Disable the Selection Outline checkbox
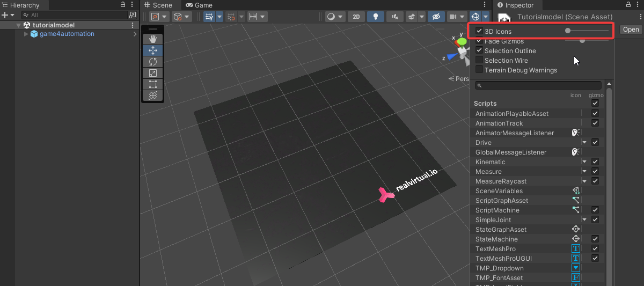 click(479, 51)
